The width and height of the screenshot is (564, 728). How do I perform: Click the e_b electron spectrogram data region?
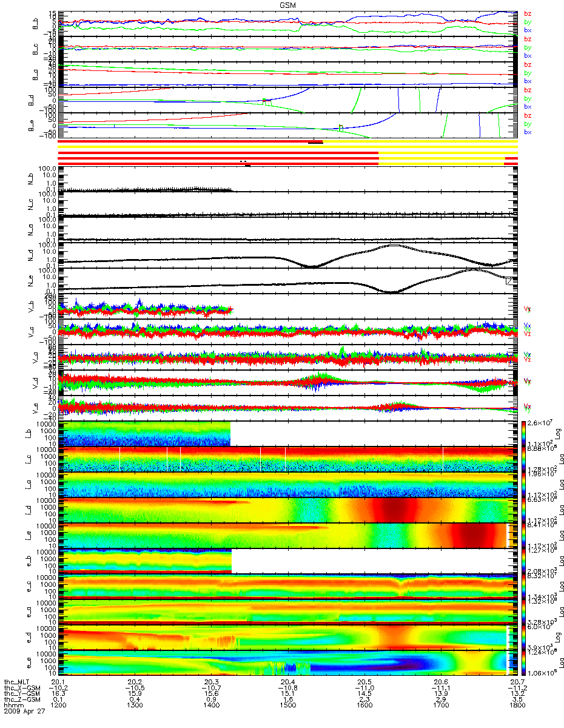pos(144,561)
